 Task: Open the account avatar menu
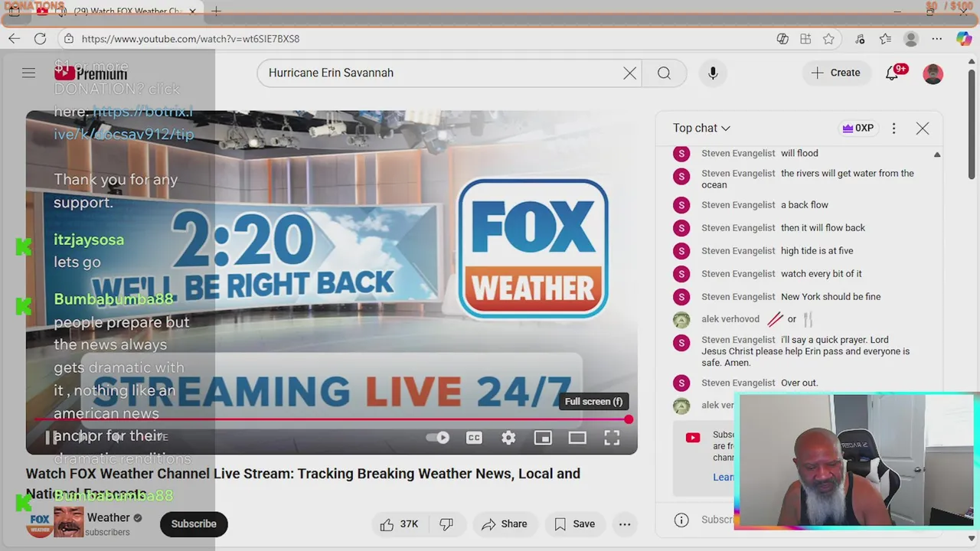(x=933, y=73)
